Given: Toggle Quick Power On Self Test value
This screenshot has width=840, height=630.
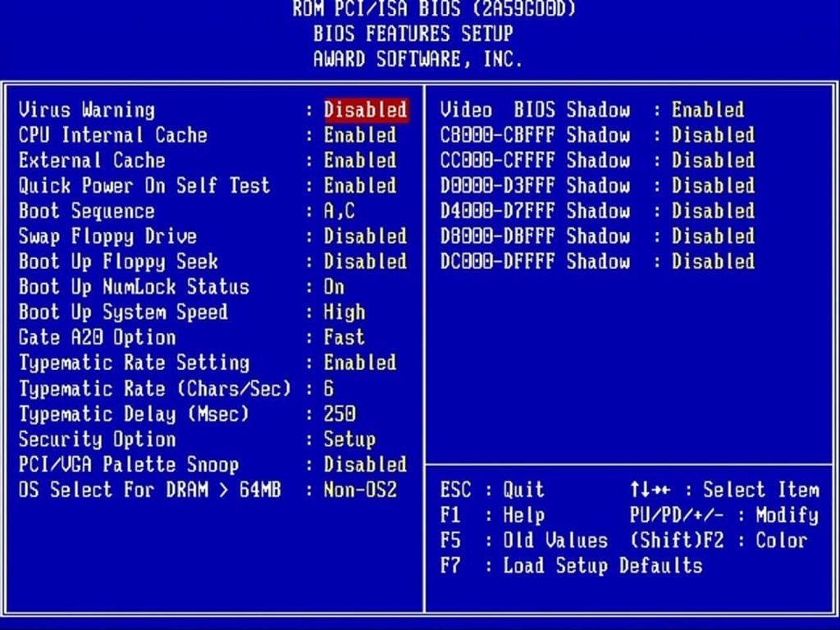Looking at the screenshot, I should [361, 185].
